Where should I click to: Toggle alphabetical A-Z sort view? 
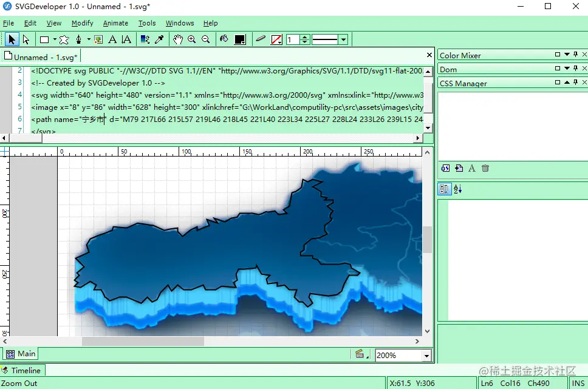click(x=457, y=189)
